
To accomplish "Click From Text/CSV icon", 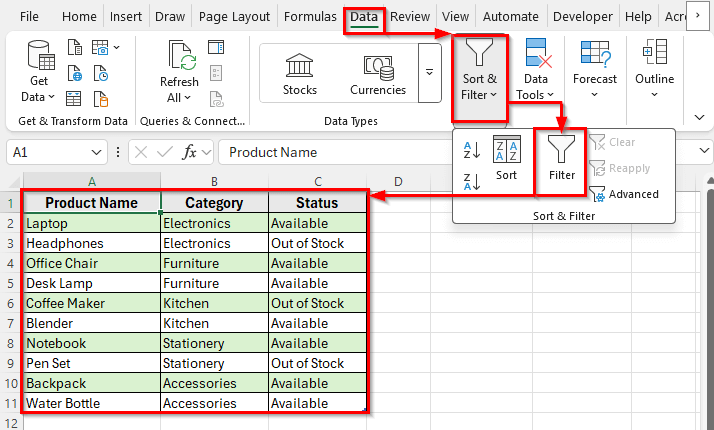I will pyautogui.click(x=75, y=47).
